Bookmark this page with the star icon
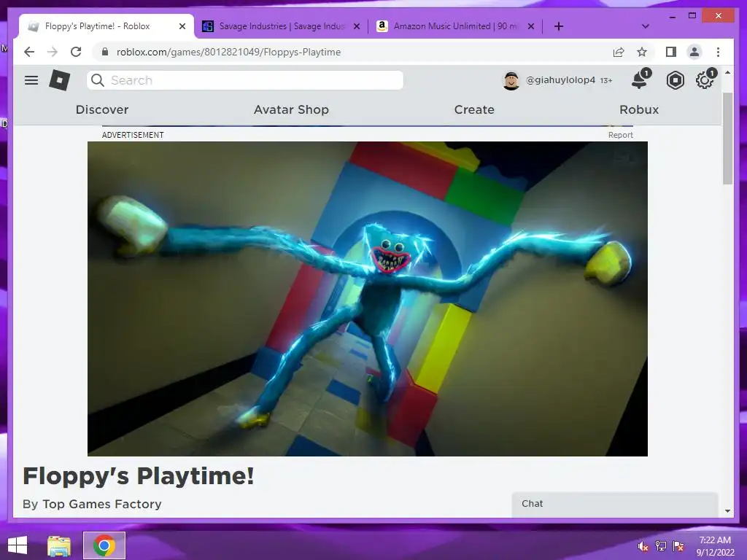 [x=642, y=52]
